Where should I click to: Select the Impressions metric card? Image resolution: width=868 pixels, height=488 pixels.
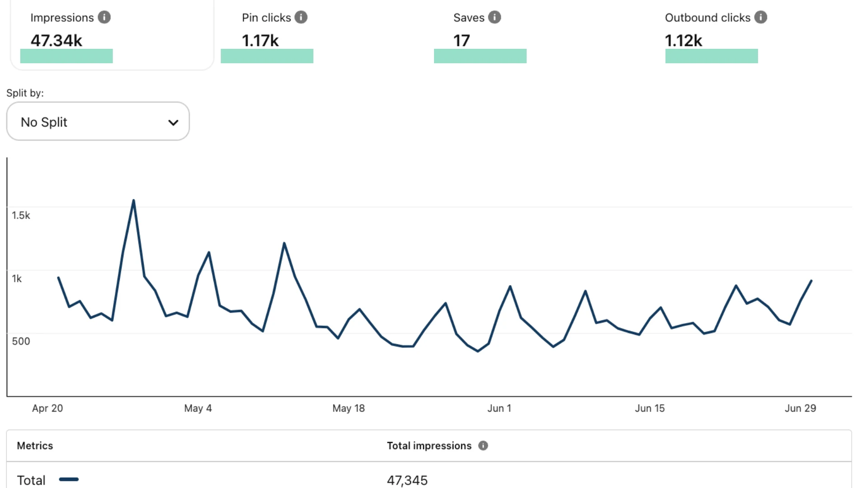click(112, 34)
